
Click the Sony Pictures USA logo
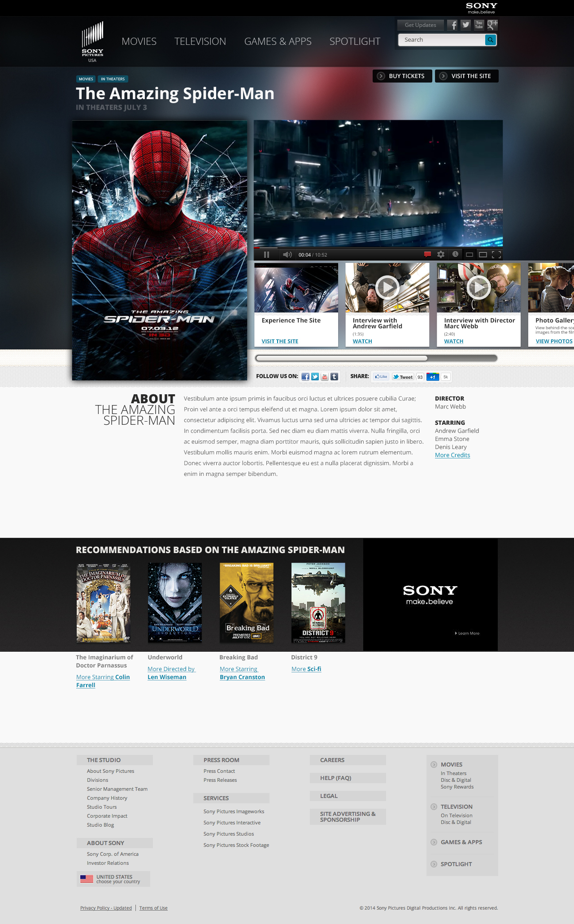[92, 42]
